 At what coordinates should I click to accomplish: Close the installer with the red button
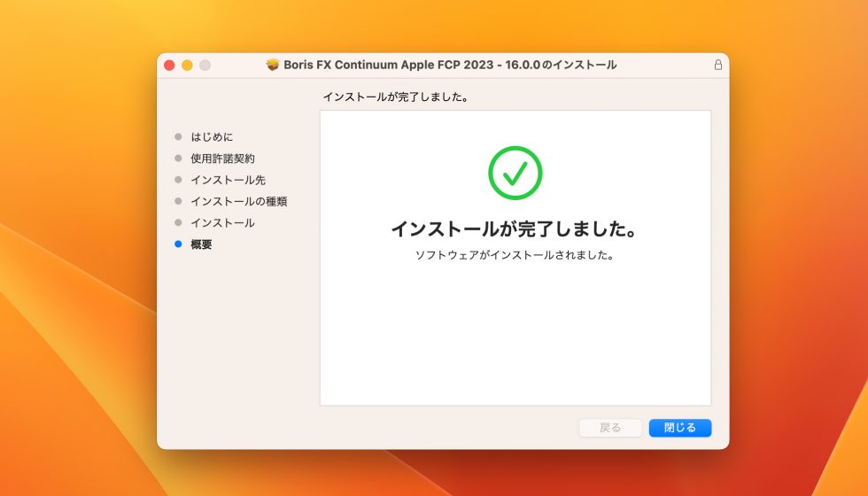coord(169,66)
